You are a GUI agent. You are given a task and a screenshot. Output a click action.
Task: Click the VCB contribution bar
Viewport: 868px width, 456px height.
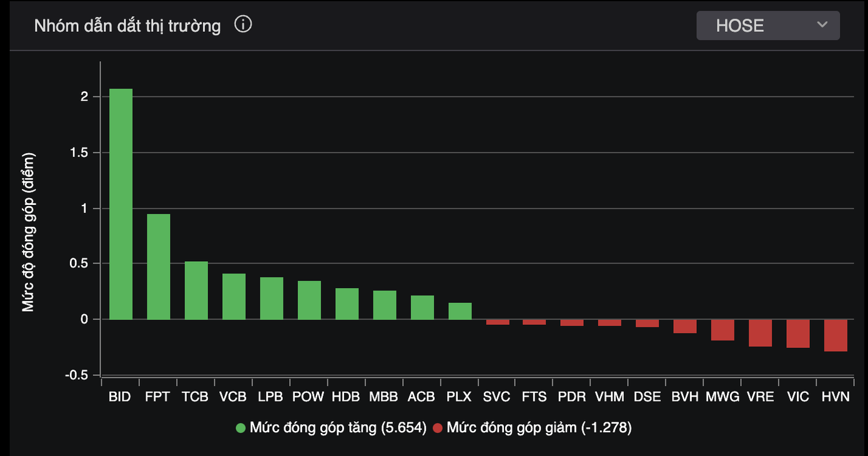tap(234, 297)
